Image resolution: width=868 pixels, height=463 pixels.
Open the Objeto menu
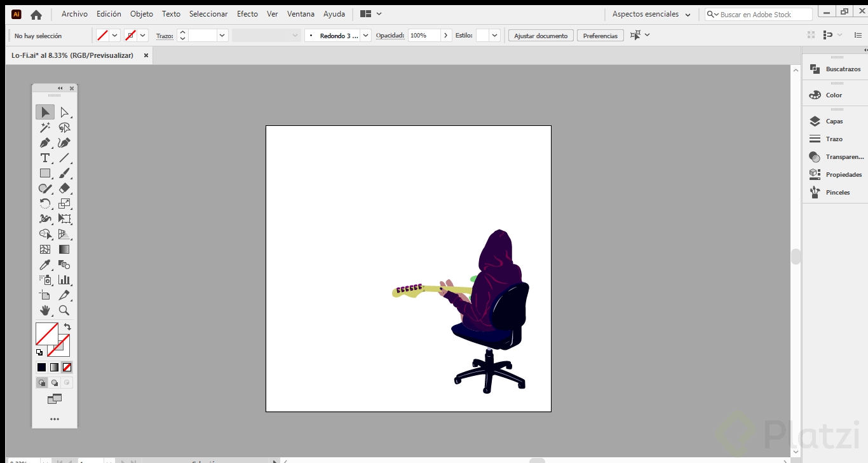point(141,13)
